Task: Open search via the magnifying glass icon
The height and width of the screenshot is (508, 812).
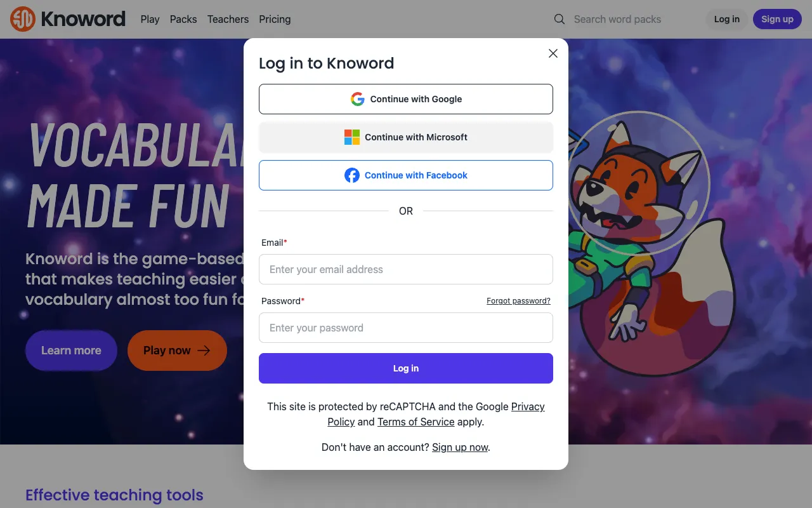Action: (559, 19)
